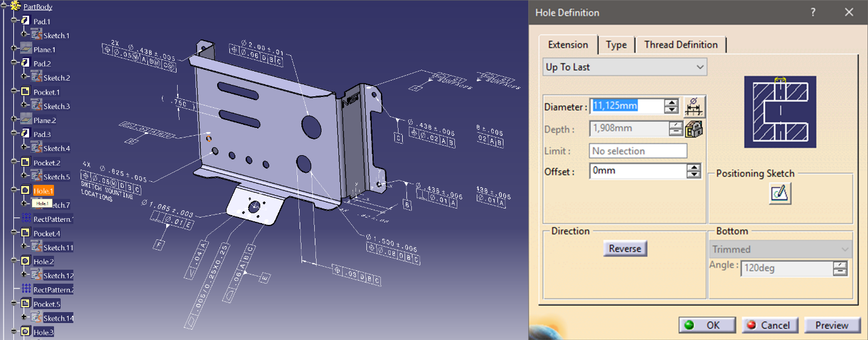Viewport: 868px width, 340px height.
Task: Click the RectPattern.2 pattern icon in tree
Action: (26, 289)
